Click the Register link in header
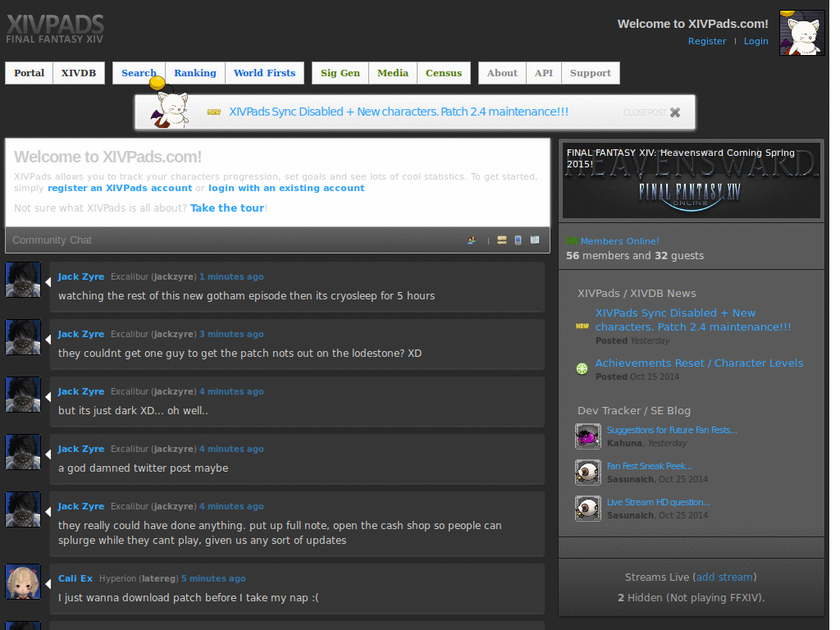 coord(707,41)
